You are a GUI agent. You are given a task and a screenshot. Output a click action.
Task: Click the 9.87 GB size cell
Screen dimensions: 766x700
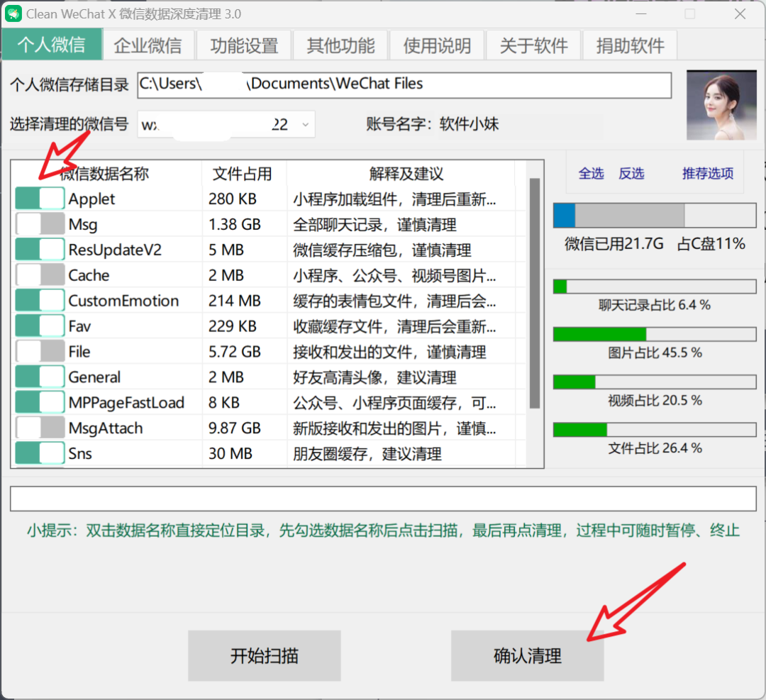tap(235, 428)
